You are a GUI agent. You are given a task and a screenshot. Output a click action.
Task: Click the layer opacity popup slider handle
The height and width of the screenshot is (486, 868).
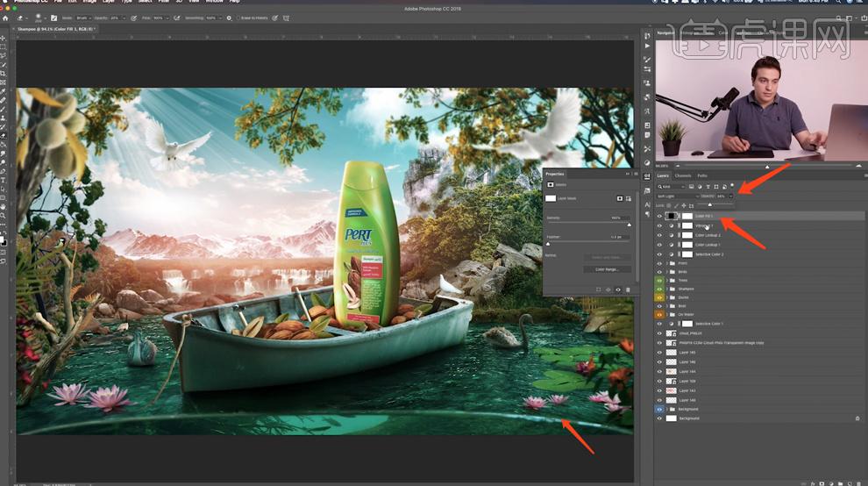pyautogui.click(x=710, y=205)
